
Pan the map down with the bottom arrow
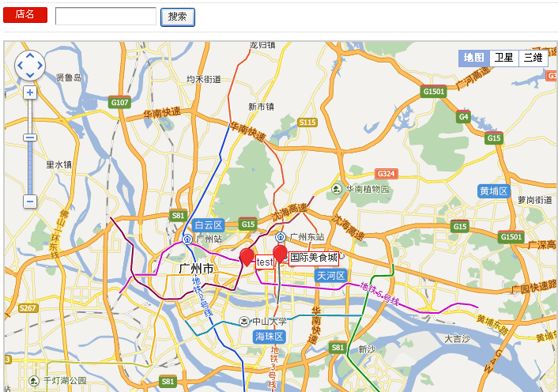(30, 75)
